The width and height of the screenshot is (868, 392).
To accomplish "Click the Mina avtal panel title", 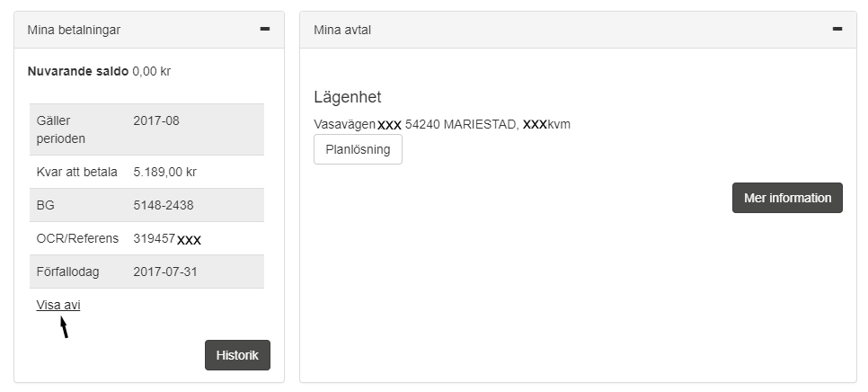I will click(342, 30).
